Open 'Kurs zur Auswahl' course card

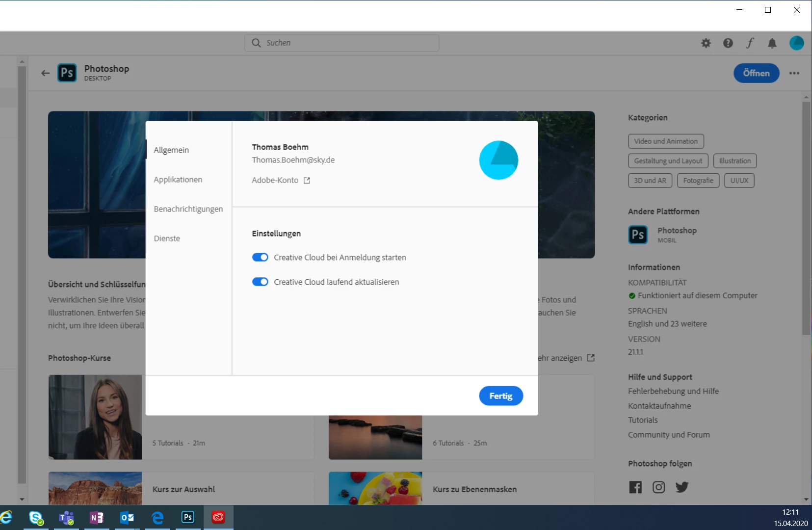(x=181, y=489)
